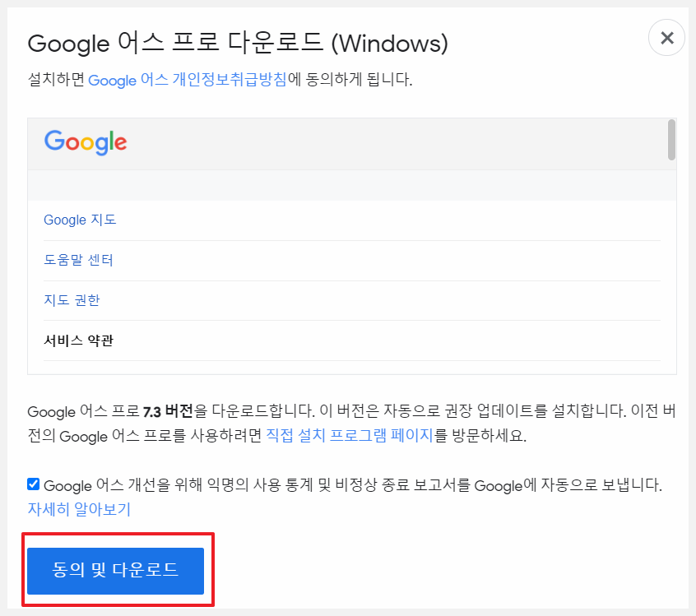Open the Google 어스 개인정보취급방침 link
This screenshot has height=616, width=696.
(x=188, y=80)
